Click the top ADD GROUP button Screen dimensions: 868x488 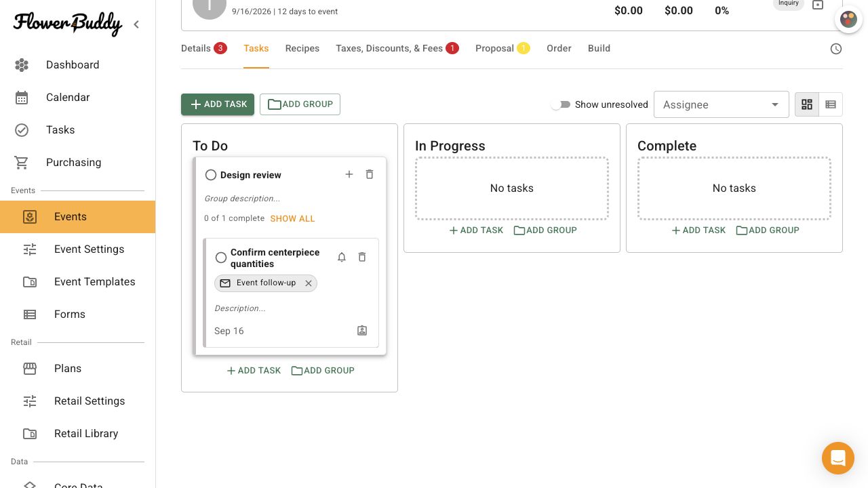pyautogui.click(x=300, y=104)
